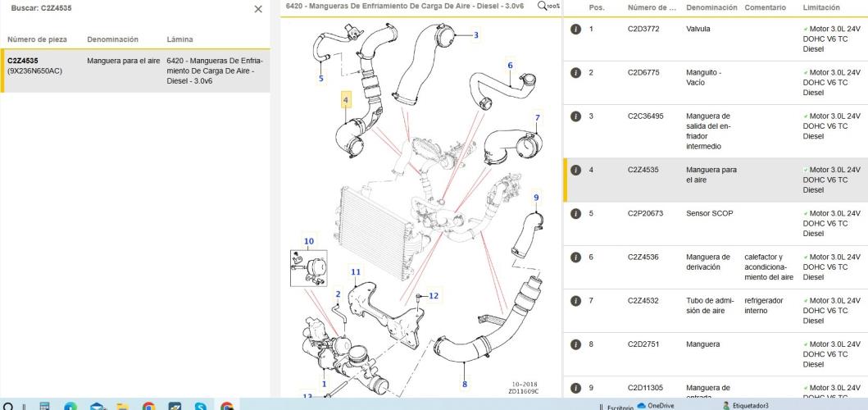The image size is (868, 410).
Task: Show info for Manguera C2D2751
Action: click(x=575, y=344)
